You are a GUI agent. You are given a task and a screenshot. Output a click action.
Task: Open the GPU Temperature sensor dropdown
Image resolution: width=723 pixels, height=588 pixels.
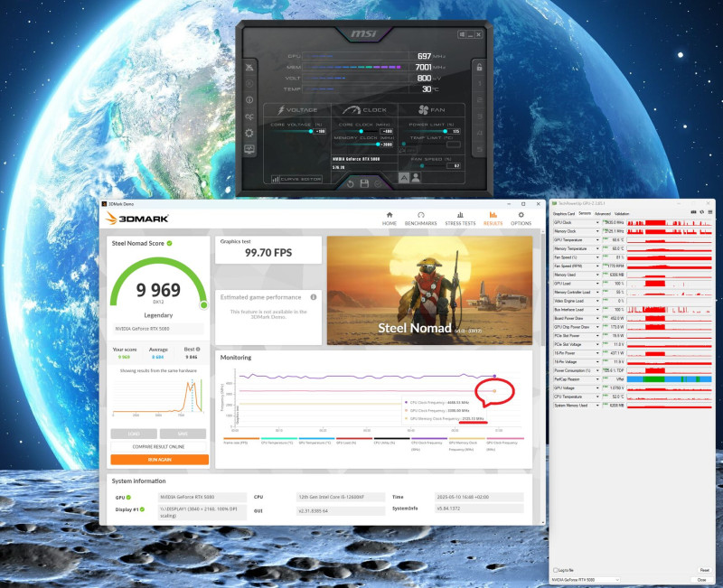(597, 240)
